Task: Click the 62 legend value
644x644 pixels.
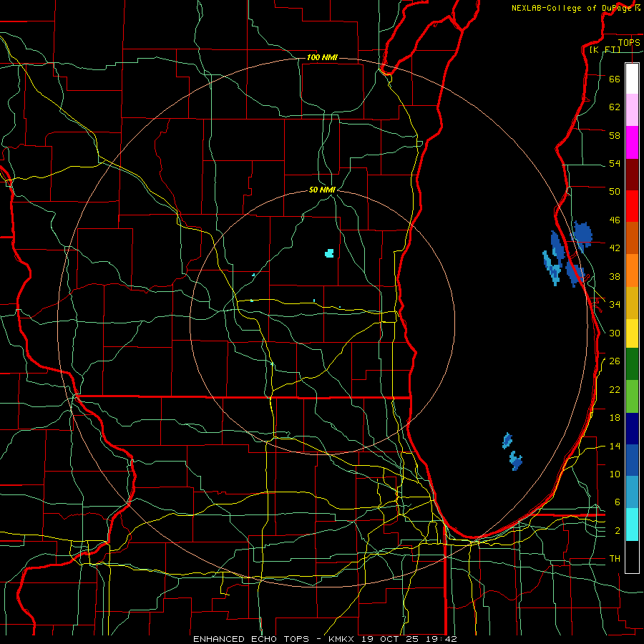Action: (x=615, y=107)
